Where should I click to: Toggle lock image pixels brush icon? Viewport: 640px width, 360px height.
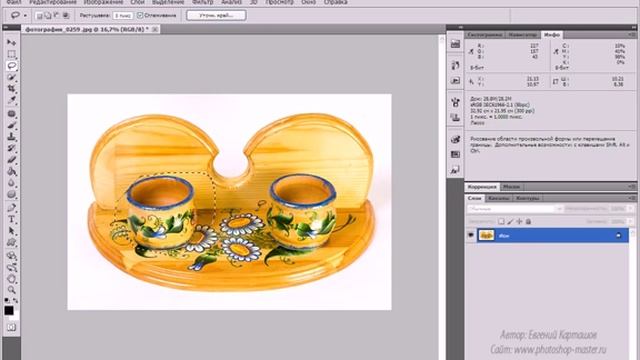coord(510,222)
